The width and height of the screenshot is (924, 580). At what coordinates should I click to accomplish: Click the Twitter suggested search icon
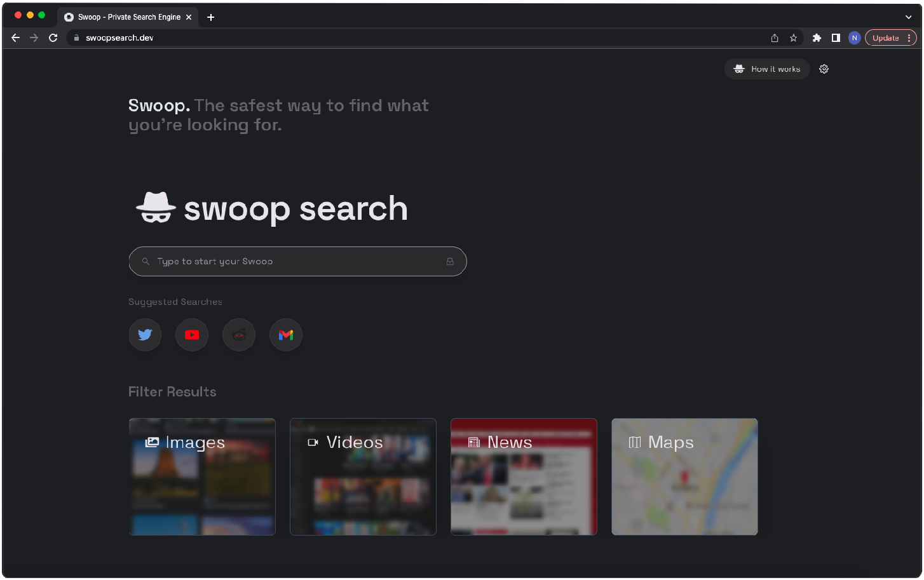tap(145, 335)
